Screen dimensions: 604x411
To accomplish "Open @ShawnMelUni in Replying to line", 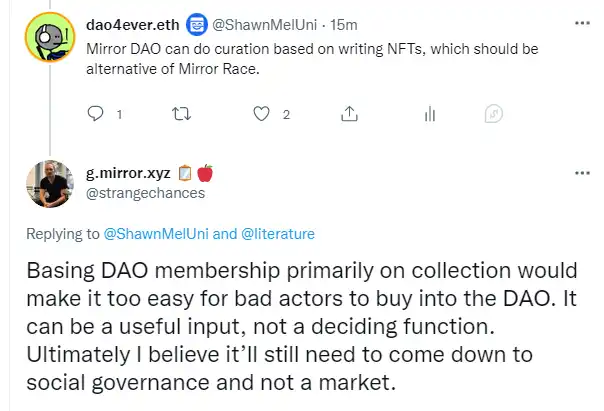I will click(156, 234).
